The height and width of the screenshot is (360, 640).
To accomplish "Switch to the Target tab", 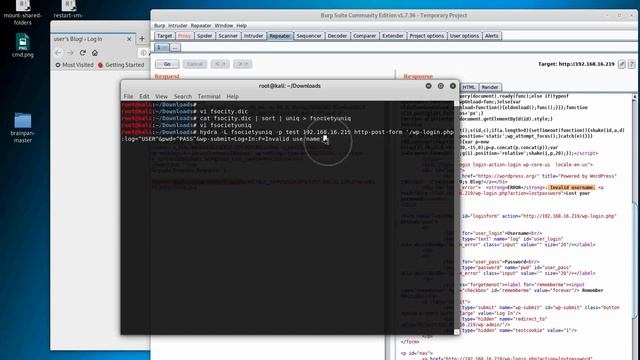I will pos(164,36).
